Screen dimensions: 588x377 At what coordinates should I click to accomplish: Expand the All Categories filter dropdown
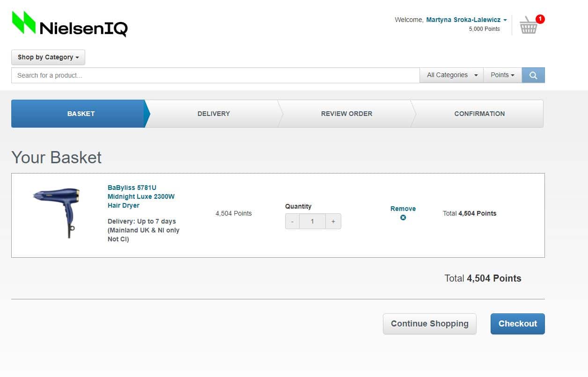452,75
